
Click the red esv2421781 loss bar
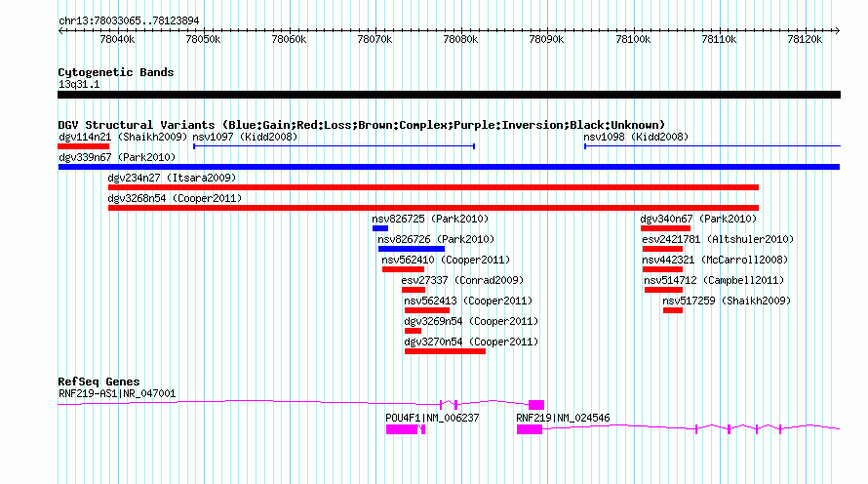[662, 249]
